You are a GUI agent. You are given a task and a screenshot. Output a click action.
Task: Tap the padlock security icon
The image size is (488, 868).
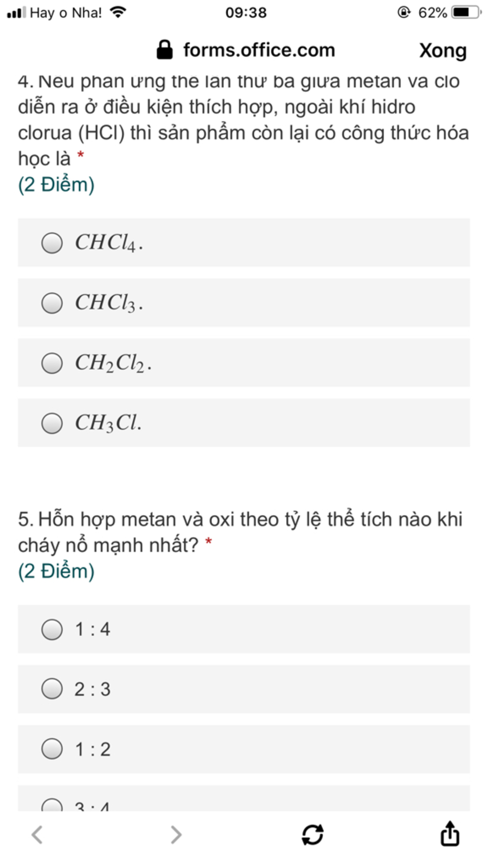point(164,50)
